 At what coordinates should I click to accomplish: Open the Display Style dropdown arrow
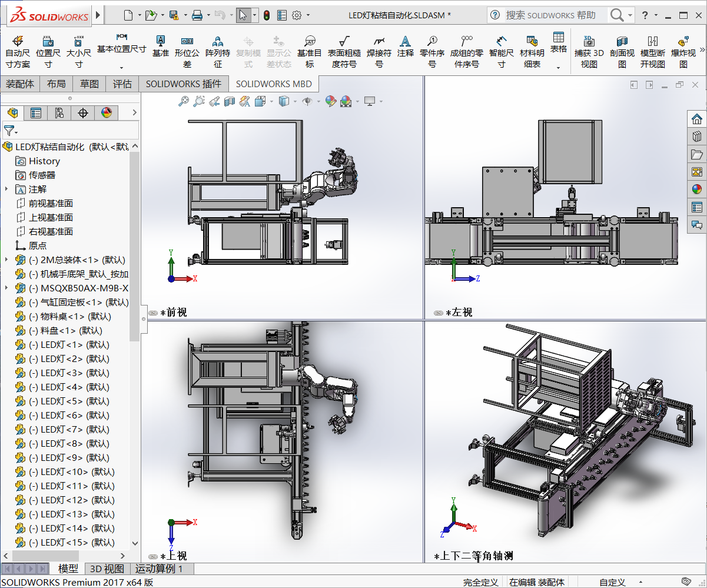tap(294, 102)
